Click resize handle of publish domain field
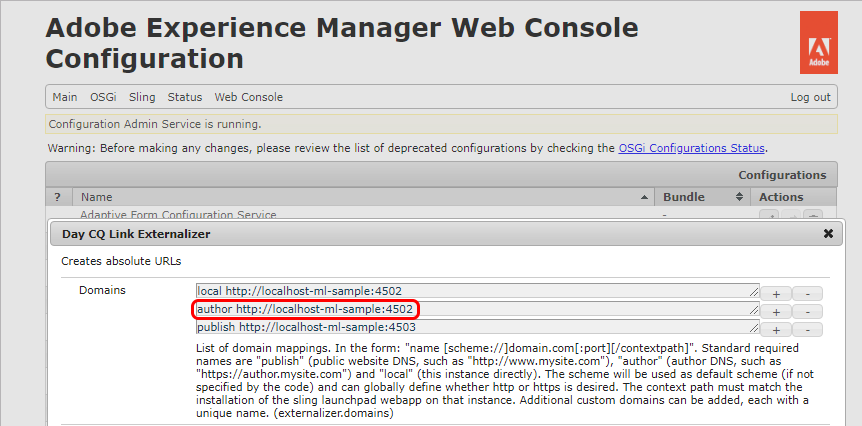Screen dimensions: 862x426 point(754,329)
